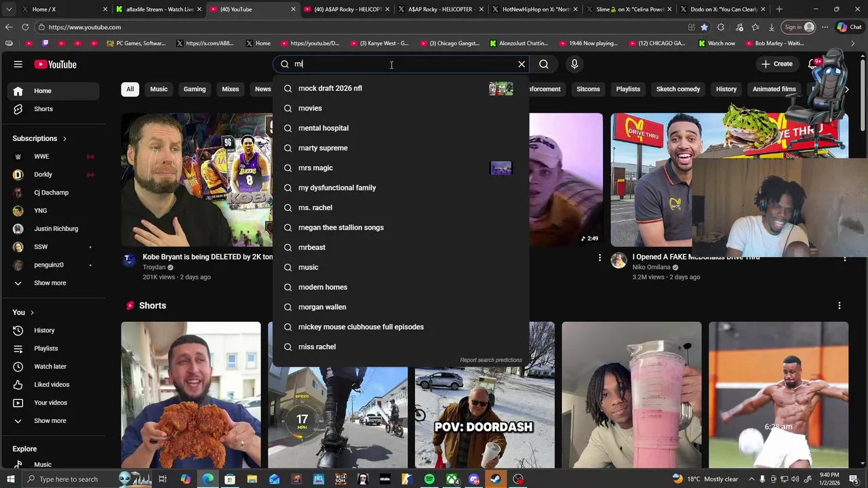Click the YouTube logo

56,64
